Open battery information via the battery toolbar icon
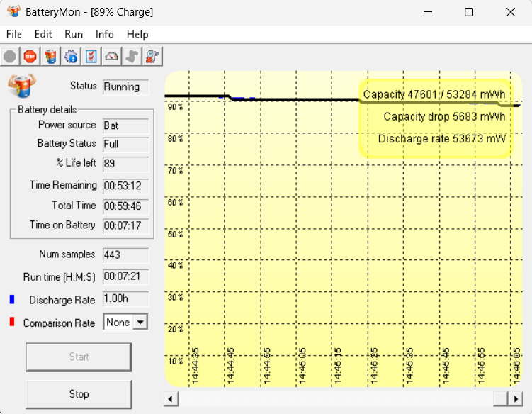The height and width of the screenshot is (414, 532). coord(50,57)
